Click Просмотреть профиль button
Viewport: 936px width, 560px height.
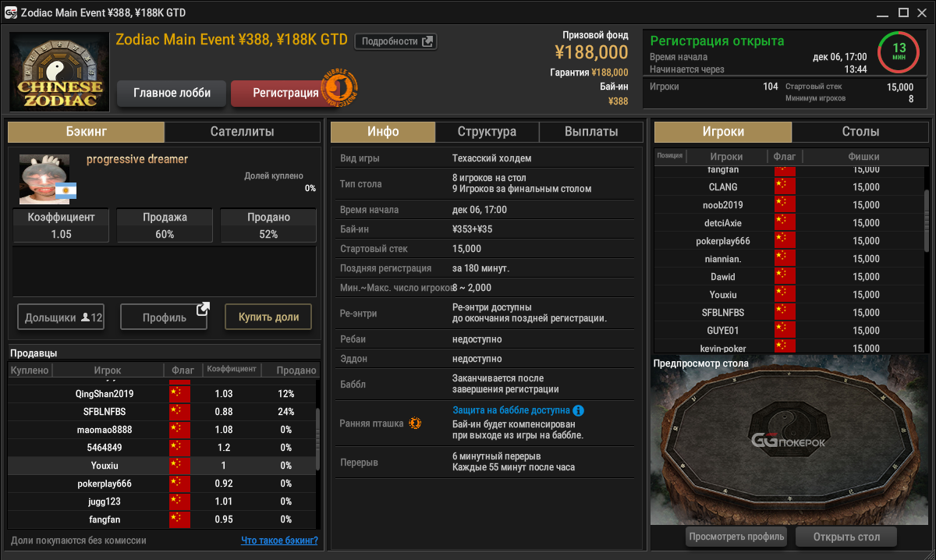(x=736, y=537)
